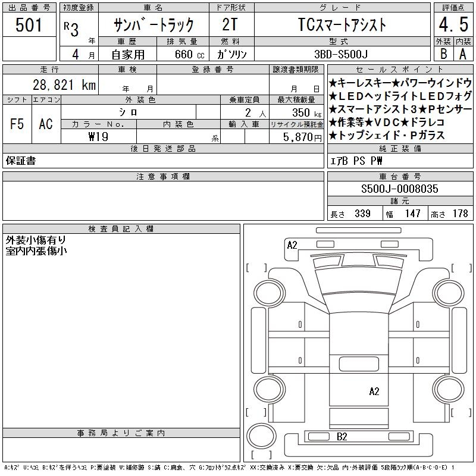The height and width of the screenshot is (476, 476).
Task: Select the displacement value 660 cc
Action: click(x=189, y=55)
